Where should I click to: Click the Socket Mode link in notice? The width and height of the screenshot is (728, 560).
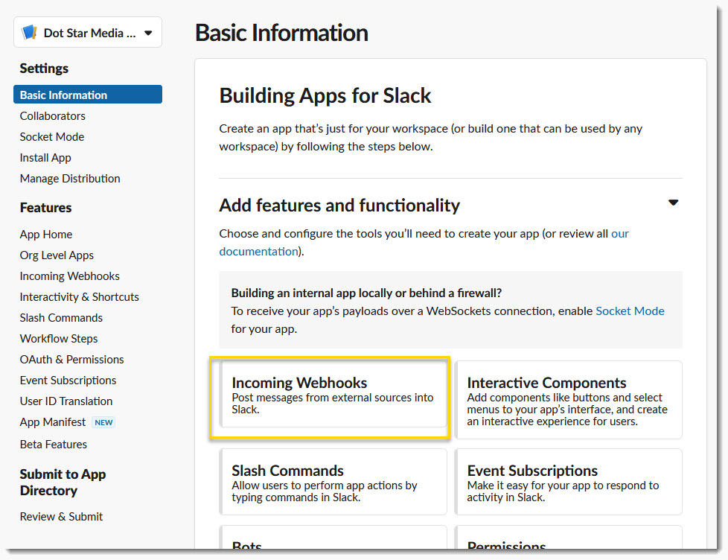(x=630, y=311)
